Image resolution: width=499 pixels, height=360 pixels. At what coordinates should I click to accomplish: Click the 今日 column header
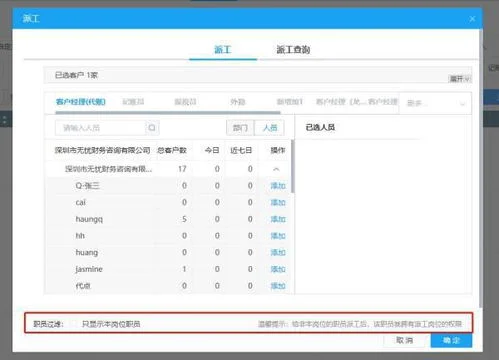point(212,150)
